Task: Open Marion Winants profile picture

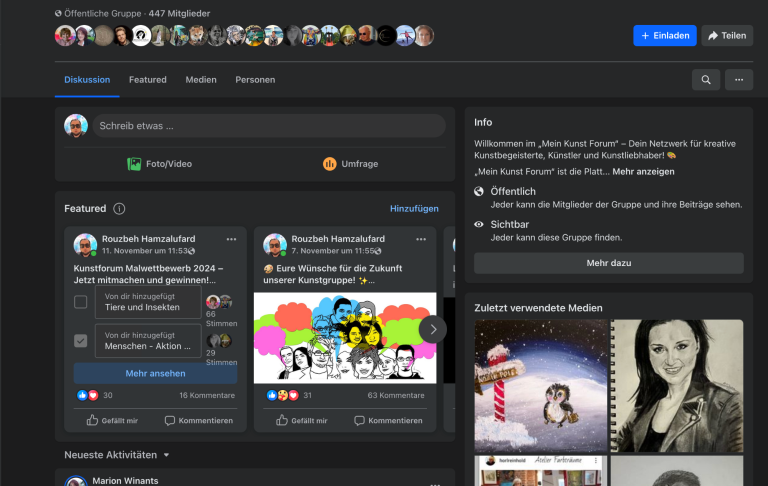Action: (x=76, y=481)
